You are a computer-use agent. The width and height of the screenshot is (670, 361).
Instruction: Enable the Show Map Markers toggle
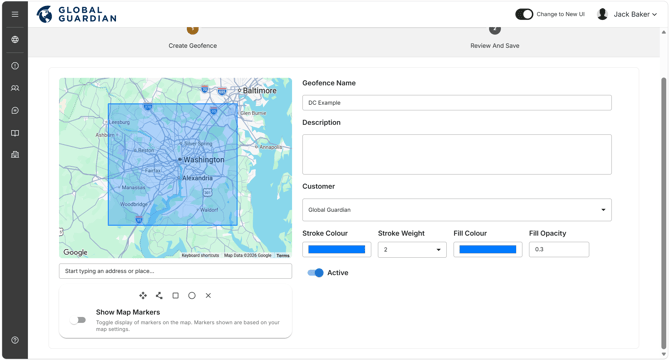(x=78, y=320)
